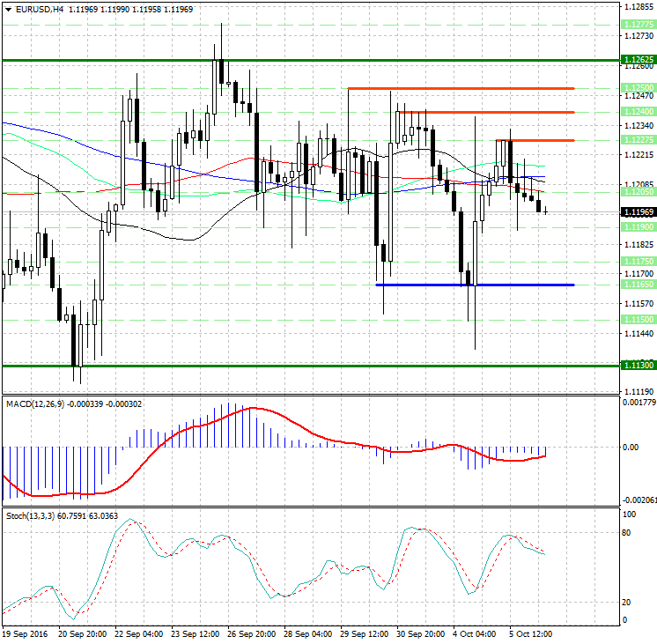
Task: Click the light green 1.11650 level label
Action: pos(639,285)
